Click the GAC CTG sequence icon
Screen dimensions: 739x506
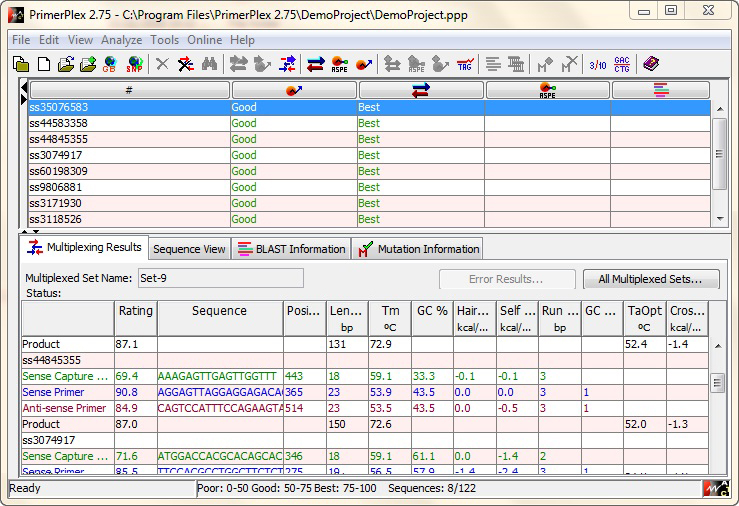pyautogui.click(x=622, y=64)
